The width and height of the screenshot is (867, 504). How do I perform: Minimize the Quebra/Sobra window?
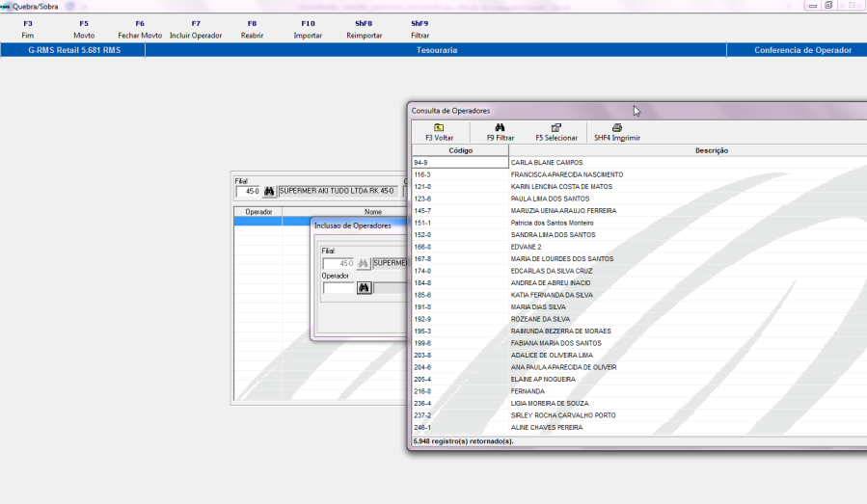pos(812,6)
